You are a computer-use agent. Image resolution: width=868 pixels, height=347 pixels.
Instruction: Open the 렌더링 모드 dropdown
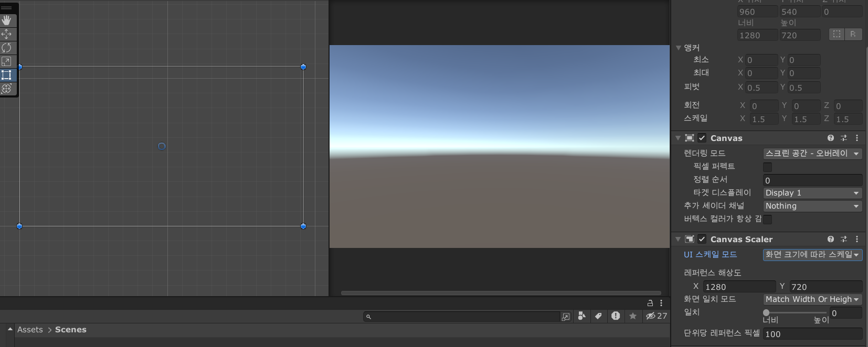[x=812, y=154]
